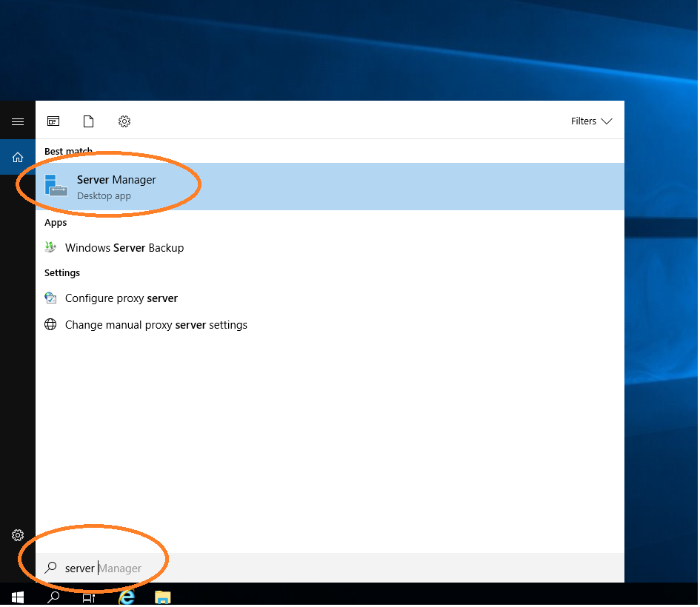Filter results by Apps icon at top

coord(53,121)
